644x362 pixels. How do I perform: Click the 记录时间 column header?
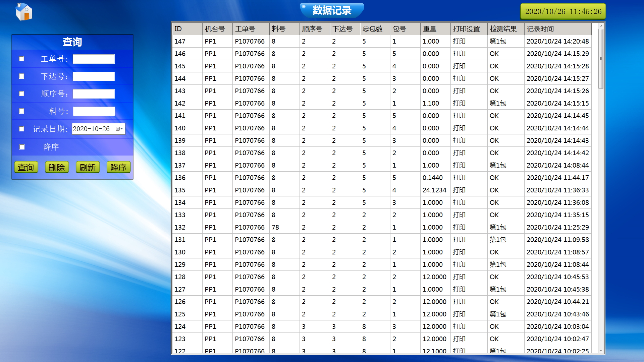coord(557,29)
